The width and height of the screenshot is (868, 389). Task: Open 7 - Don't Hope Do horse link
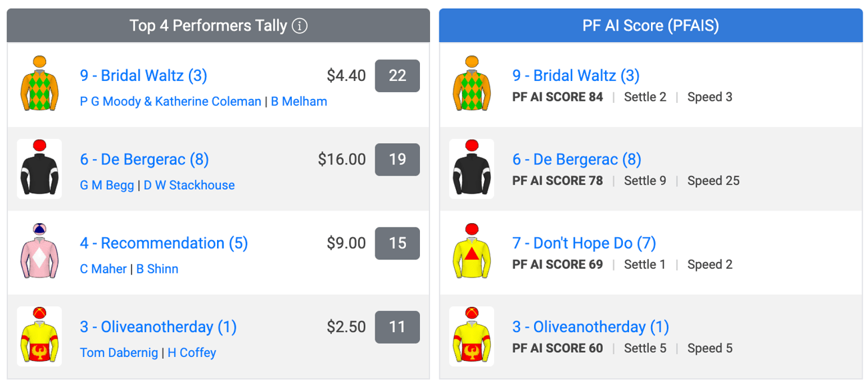coord(584,243)
